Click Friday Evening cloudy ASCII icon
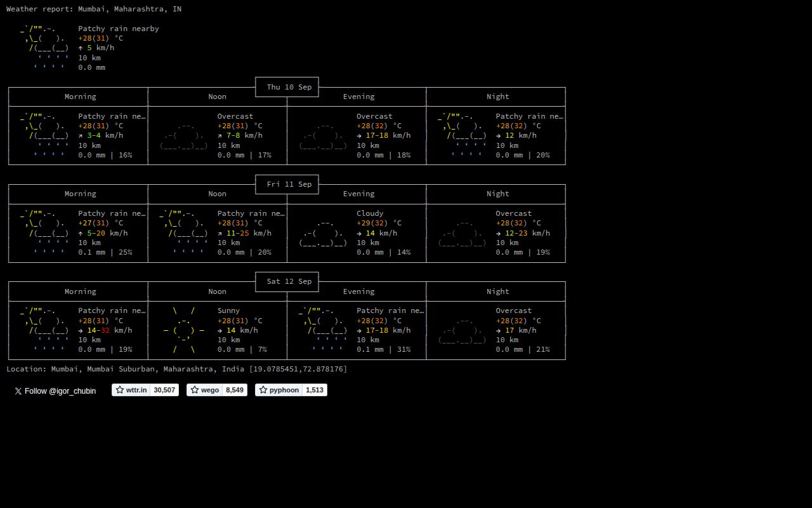Viewport: 812px width, 508px height. (x=323, y=232)
